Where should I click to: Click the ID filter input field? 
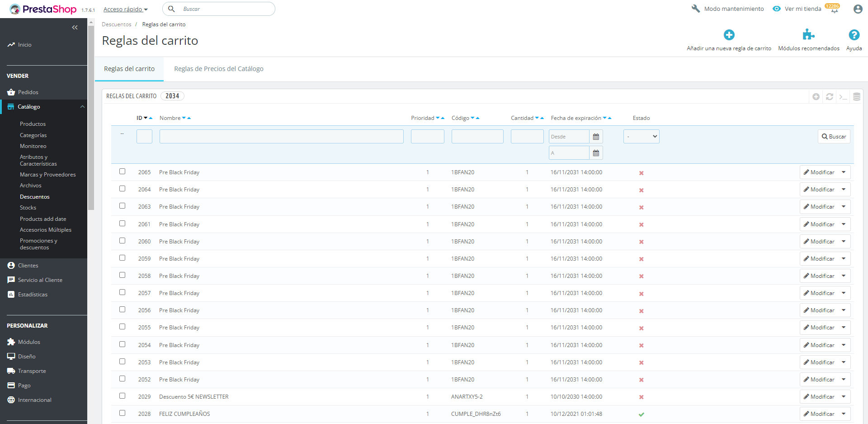point(144,137)
